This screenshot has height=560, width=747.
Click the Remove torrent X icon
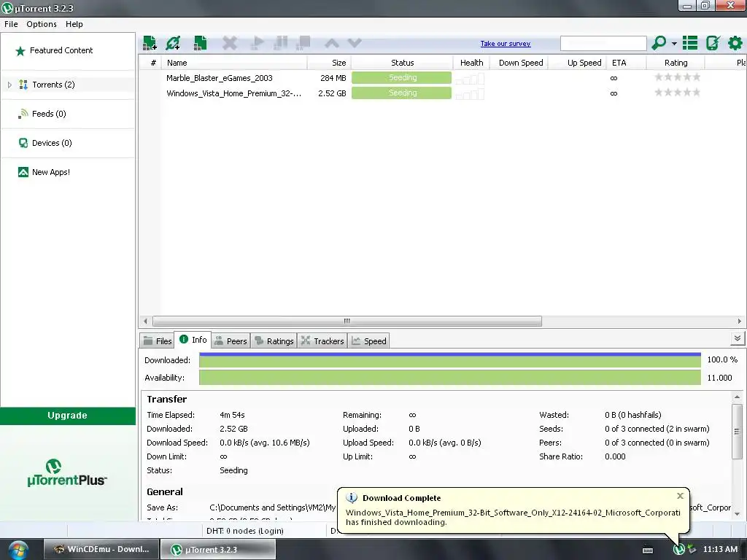(x=230, y=43)
